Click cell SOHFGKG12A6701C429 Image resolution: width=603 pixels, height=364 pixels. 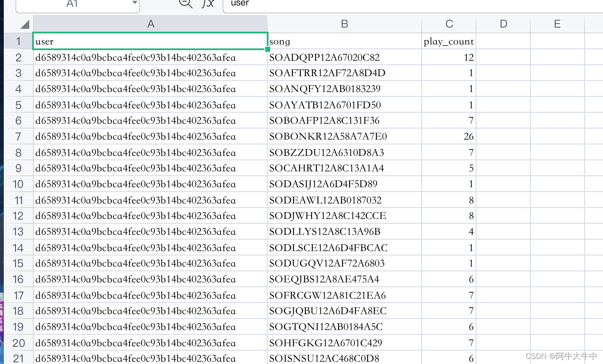(345, 343)
